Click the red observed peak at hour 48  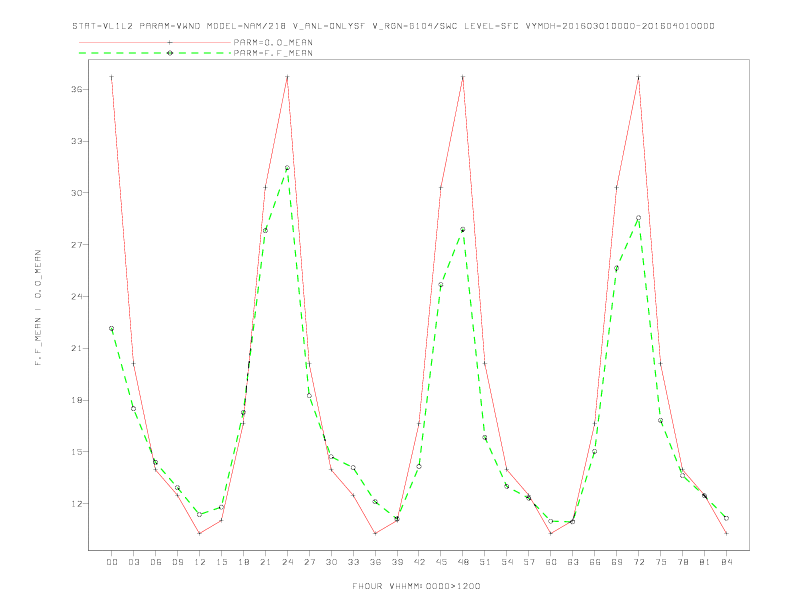pos(463,77)
